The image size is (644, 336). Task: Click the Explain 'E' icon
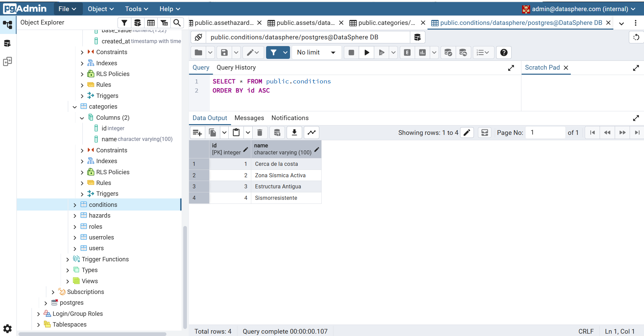coord(407,52)
